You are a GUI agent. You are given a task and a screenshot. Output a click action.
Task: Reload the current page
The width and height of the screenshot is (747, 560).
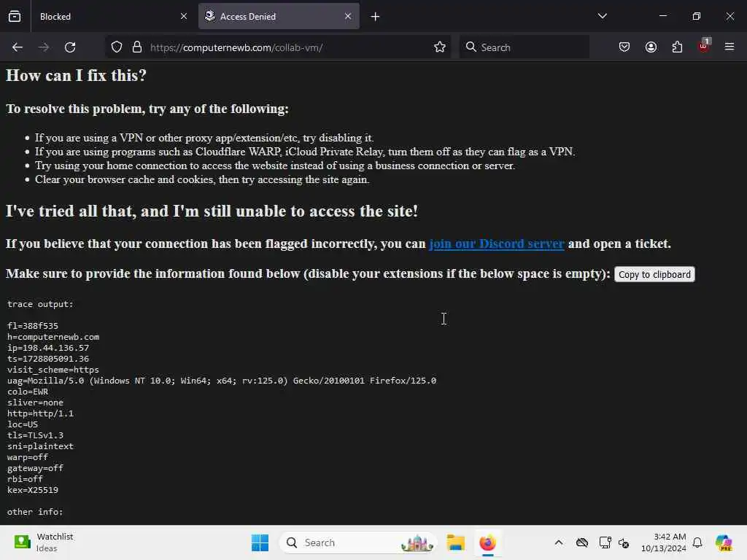[70, 47]
